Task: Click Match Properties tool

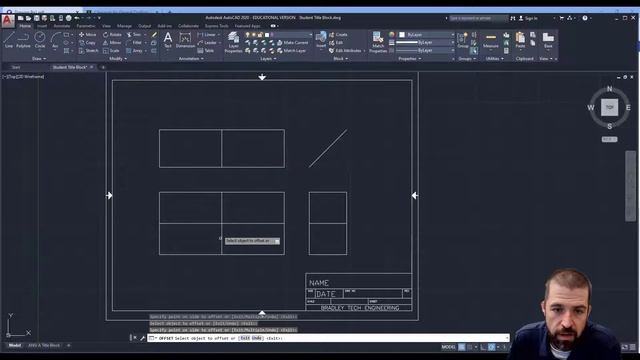Action: pyautogui.click(x=378, y=42)
